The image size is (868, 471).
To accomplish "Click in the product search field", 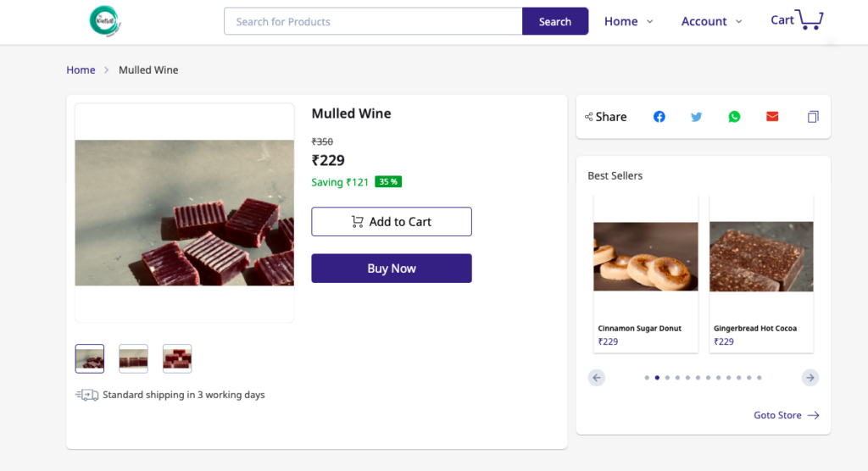I will point(373,21).
